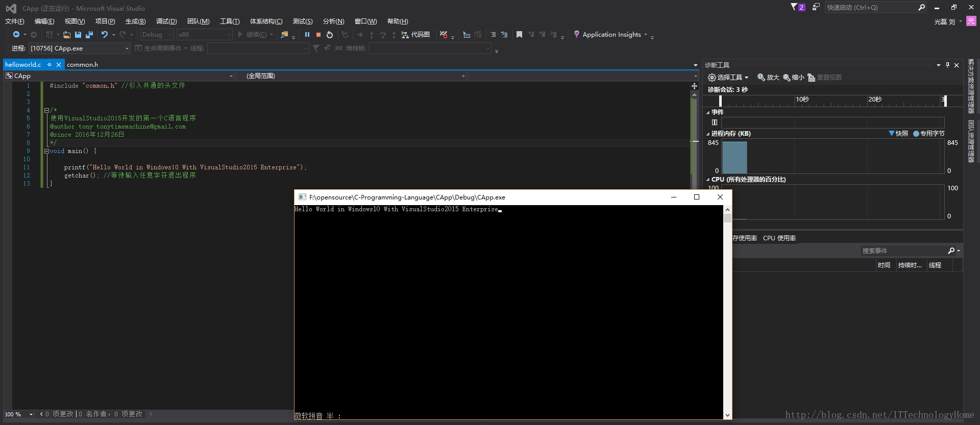Collapse the Process Memory (进程内存) section
Screen dimensions: 980x425
click(x=708, y=134)
